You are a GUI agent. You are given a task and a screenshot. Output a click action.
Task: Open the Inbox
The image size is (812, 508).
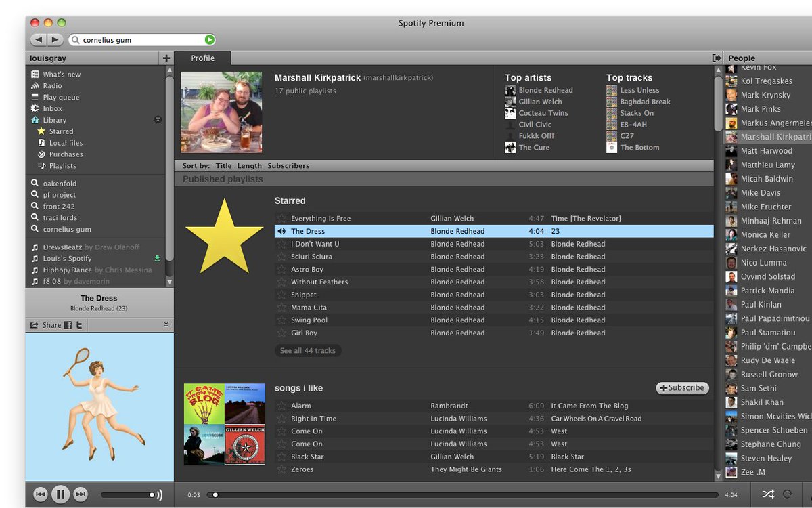point(52,109)
